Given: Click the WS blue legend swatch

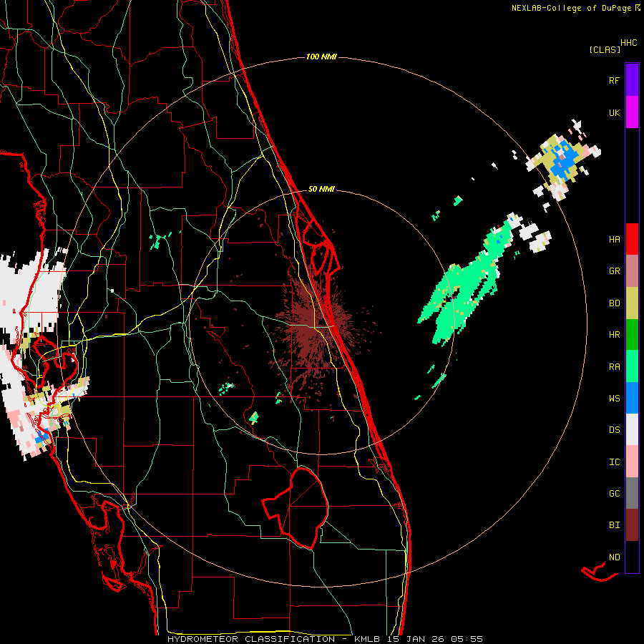Looking at the screenshot, I should tap(632, 398).
